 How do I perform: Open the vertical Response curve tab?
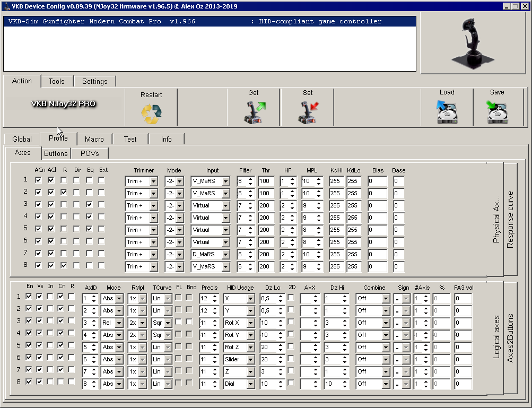pos(510,220)
